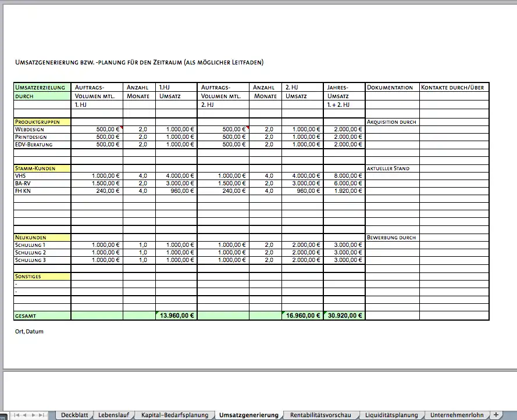
Task: Select the Gesamt 30.920,00 € yearly total cell
Action: (344, 315)
